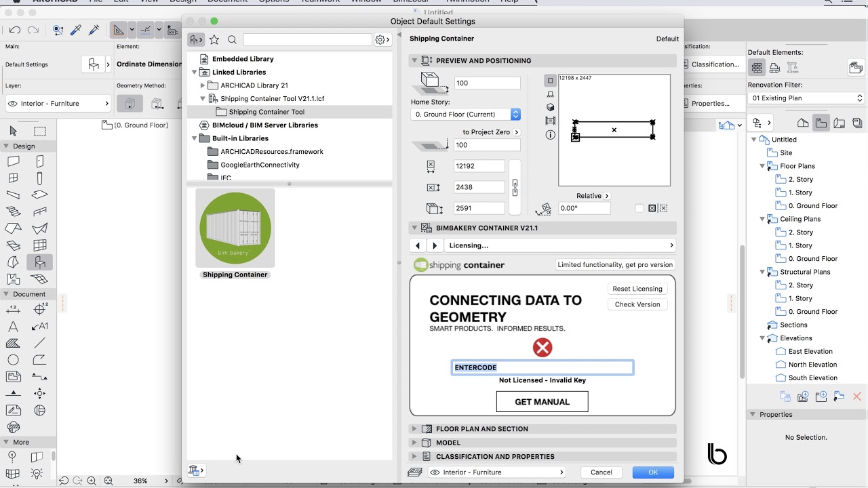The image size is (868, 488).
Task: Expand the Floor Plan and Section panel
Action: [414, 429]
